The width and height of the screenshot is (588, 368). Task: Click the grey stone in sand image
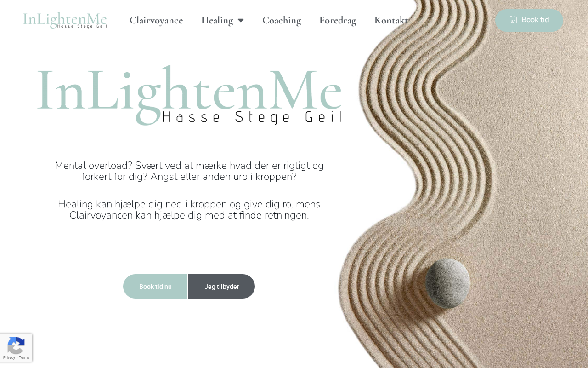[447, 283]
